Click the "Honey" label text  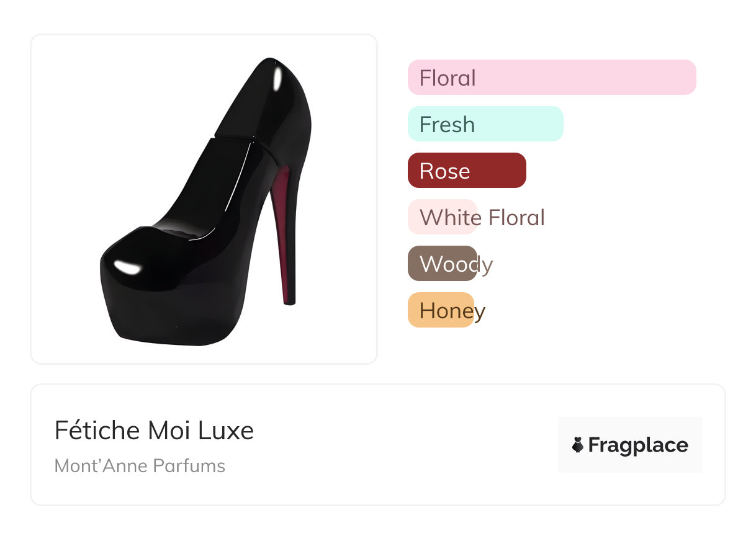coord(452,311)
